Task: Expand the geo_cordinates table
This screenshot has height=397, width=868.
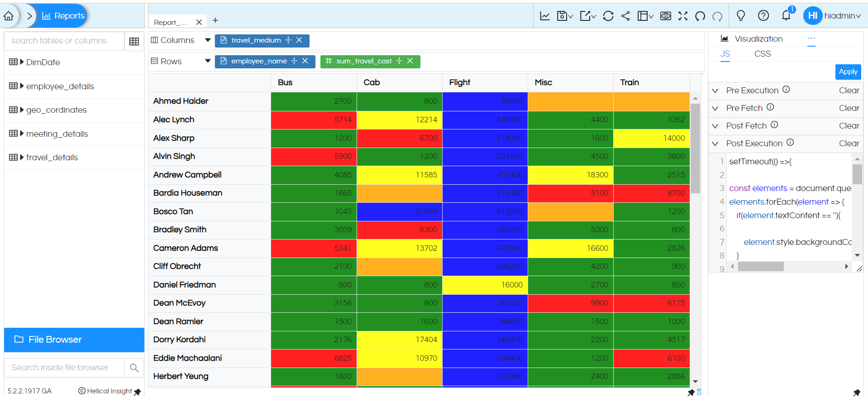Action: [22, 110]
